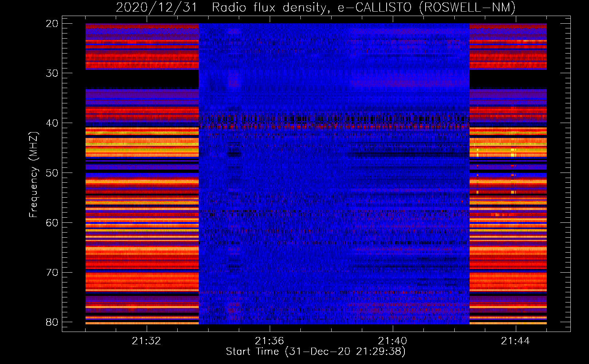
Task: Click the 80 frequency tick label
Action: pos(52,322)
